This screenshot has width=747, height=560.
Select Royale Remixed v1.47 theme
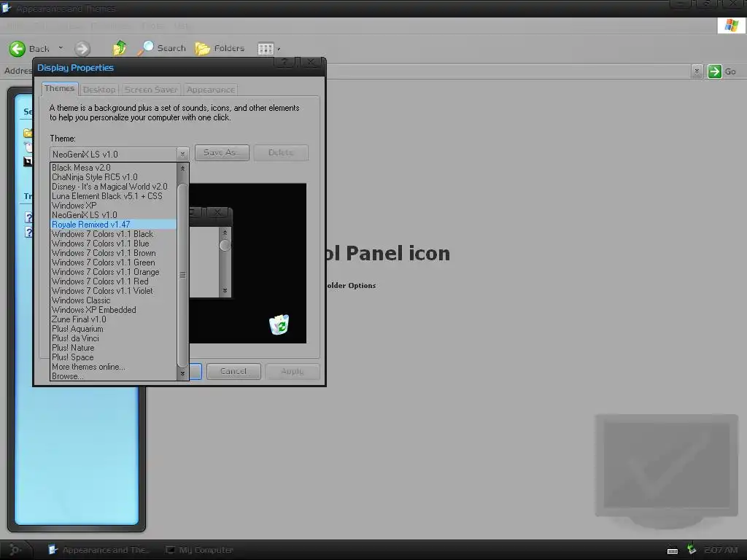[x=113, y=225]
